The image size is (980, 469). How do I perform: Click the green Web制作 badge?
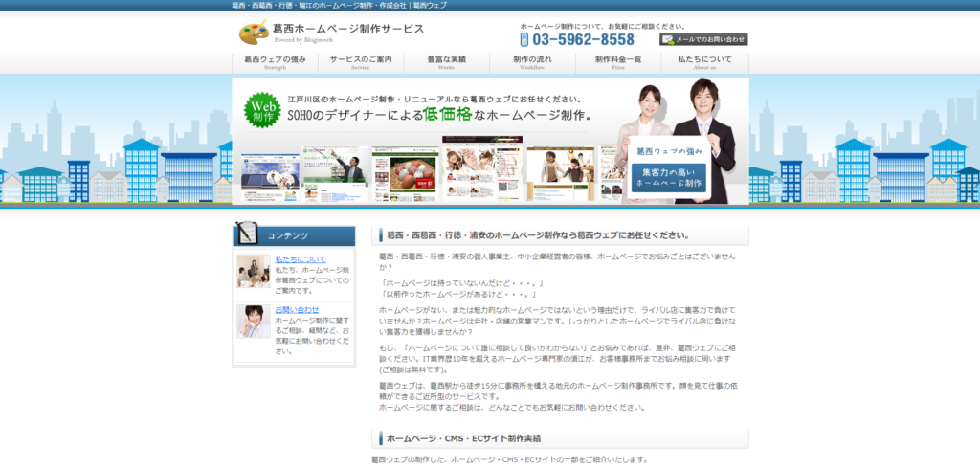tap(263, 110)
